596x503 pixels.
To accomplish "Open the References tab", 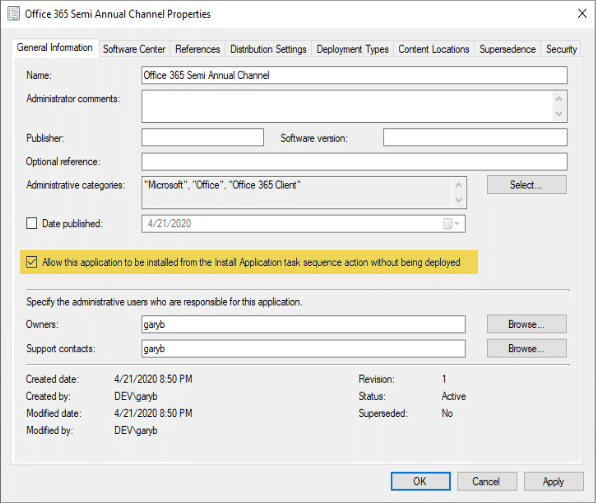I will click(198, 49).
